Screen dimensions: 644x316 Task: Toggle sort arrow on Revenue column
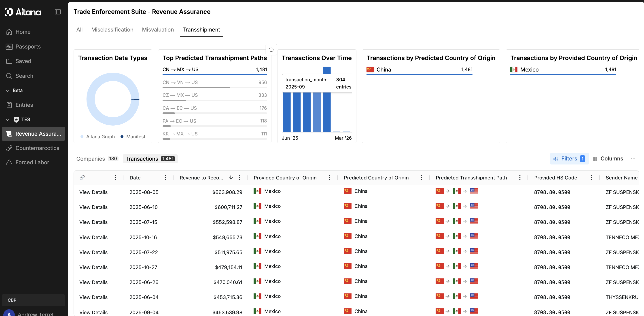click(231, 177)
